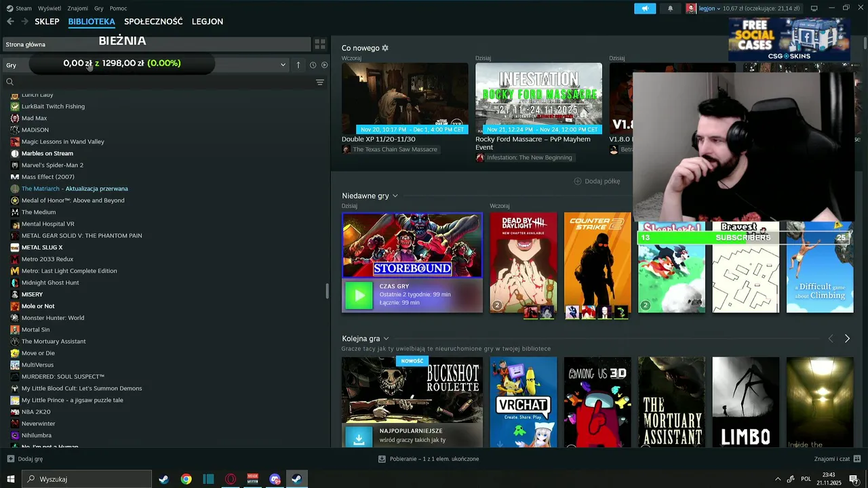Open the Among Us 3D cover
This screenshot has height=488, width=868.
(597, 402)
